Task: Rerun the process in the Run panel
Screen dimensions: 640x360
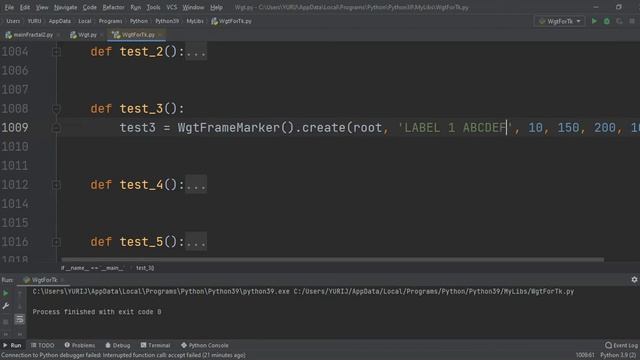Action: tap(6, 293)
